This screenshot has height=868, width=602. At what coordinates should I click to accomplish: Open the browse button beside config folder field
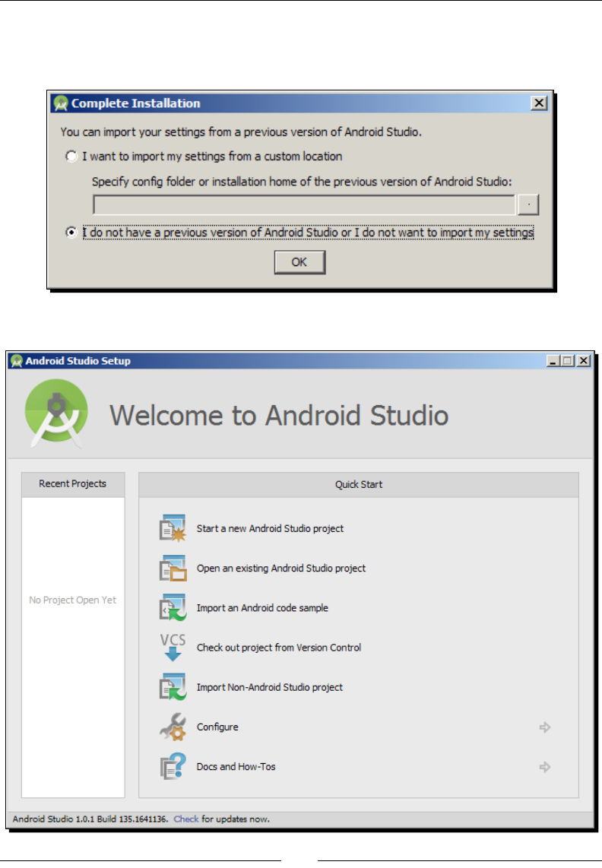click(x=528, y=204)
